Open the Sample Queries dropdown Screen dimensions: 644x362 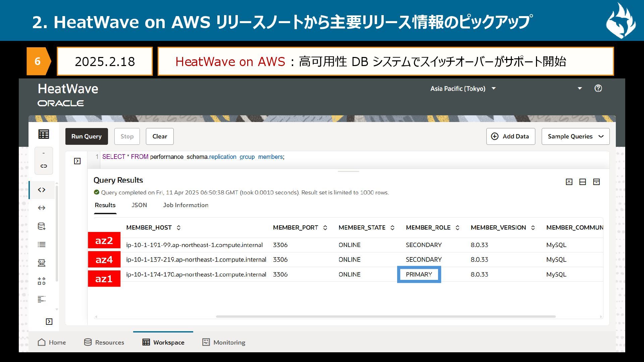[x=575, y=136]
